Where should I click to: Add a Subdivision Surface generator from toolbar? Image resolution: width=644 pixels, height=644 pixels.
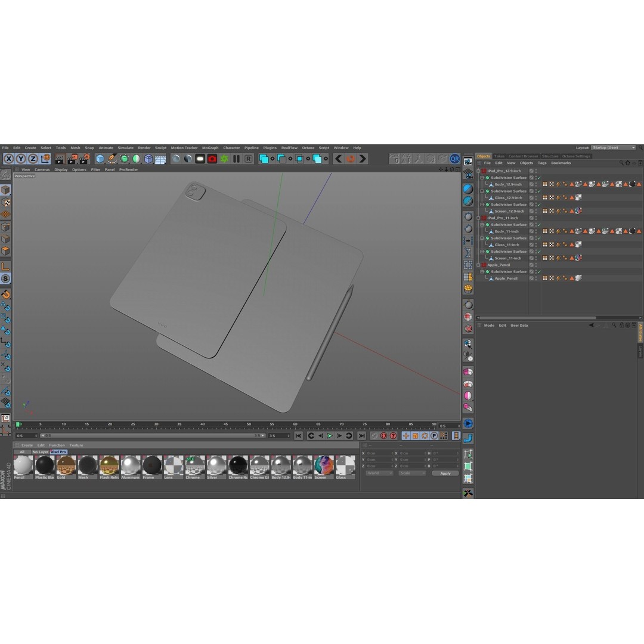124,159
